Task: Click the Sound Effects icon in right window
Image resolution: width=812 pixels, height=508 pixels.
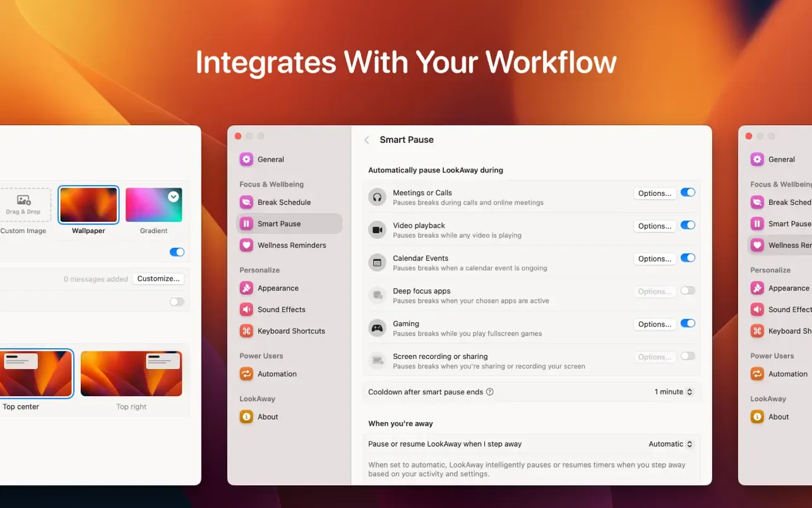Action: tap(757, 310)
